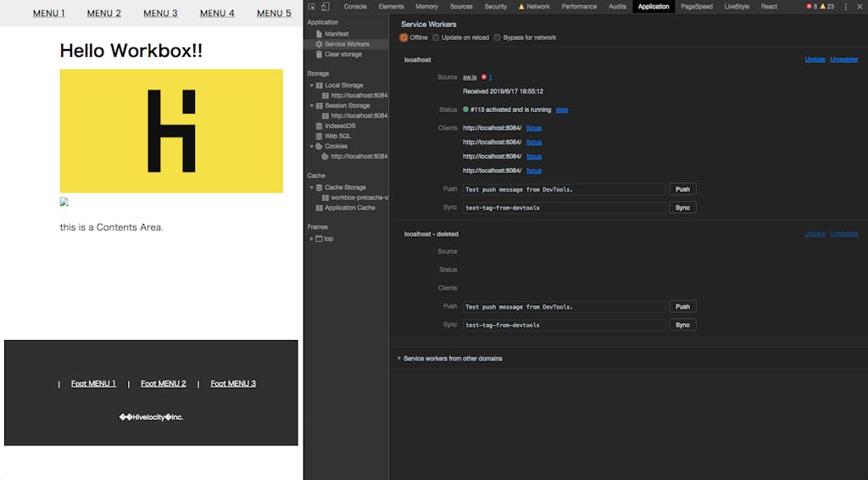The image size is (868, 480).
Task: Collapse the Local Storage tree node
Action: (312, 86)
